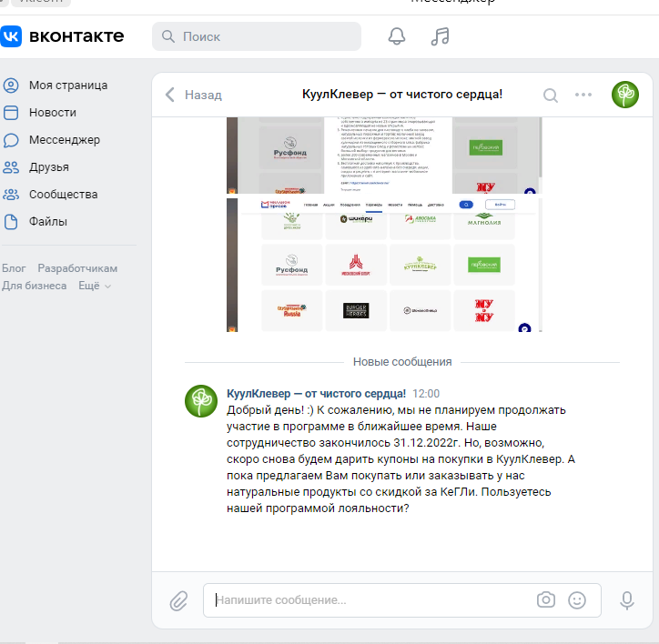Open the Блог footer link
The width and height of the screenshot is (659, 644).
[x=14, y=268]
